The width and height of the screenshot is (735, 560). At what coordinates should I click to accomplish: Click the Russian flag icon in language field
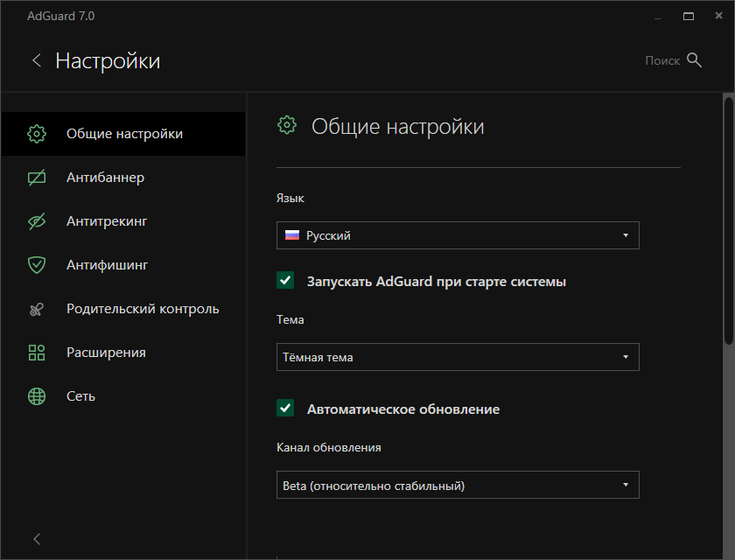click(x=292, y=235)
